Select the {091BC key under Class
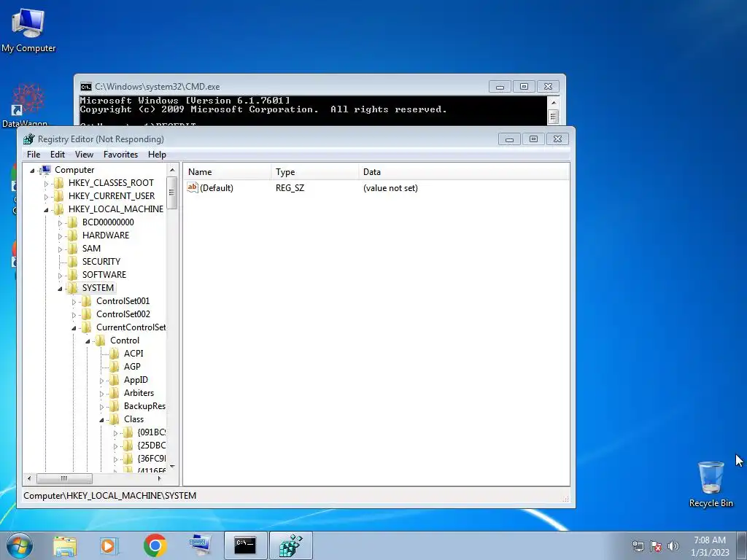 [151, 432]
